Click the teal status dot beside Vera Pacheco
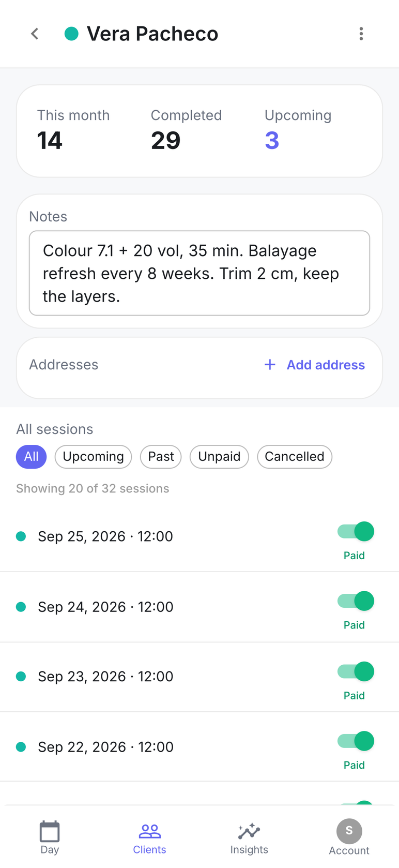The width and height of the screenshot is (399, 868). [x=71, y=34]
